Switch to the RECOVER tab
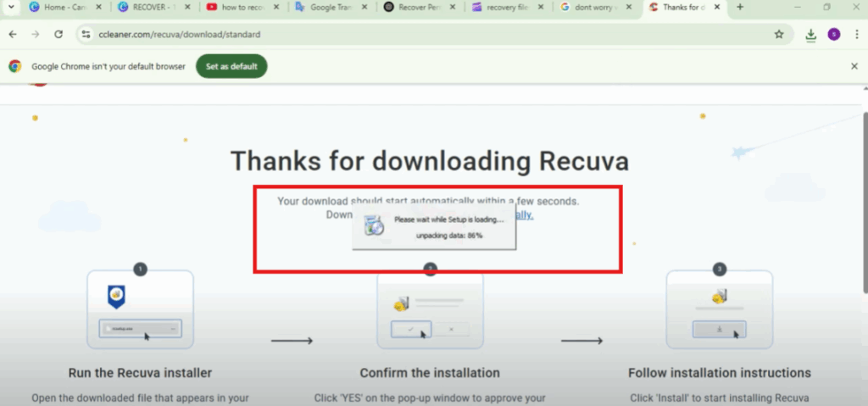 (154, 8)
